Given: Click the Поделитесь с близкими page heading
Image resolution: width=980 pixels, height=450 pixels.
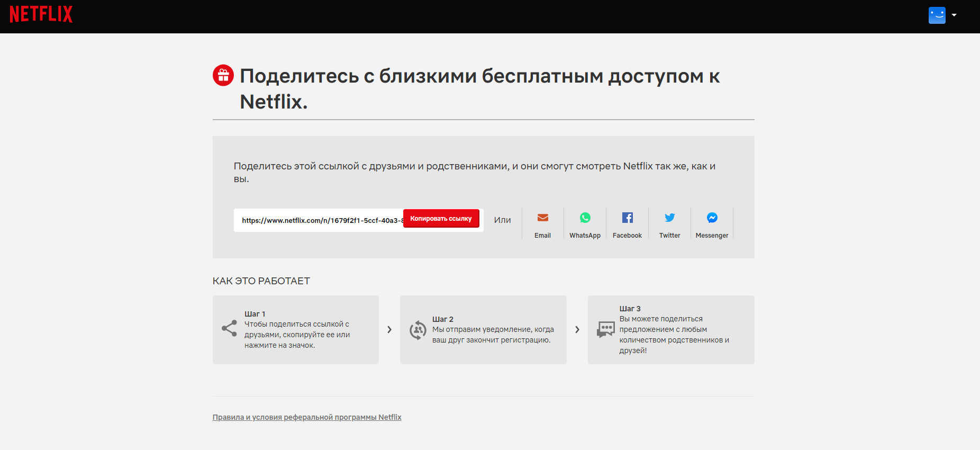Looking at the screenshot, I should [x=480, y=88].
